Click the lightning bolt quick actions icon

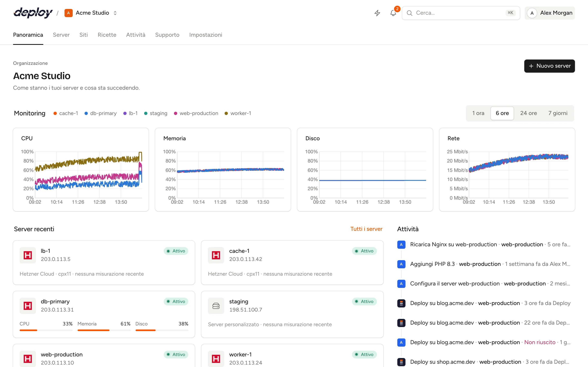[x=377, y=13]
